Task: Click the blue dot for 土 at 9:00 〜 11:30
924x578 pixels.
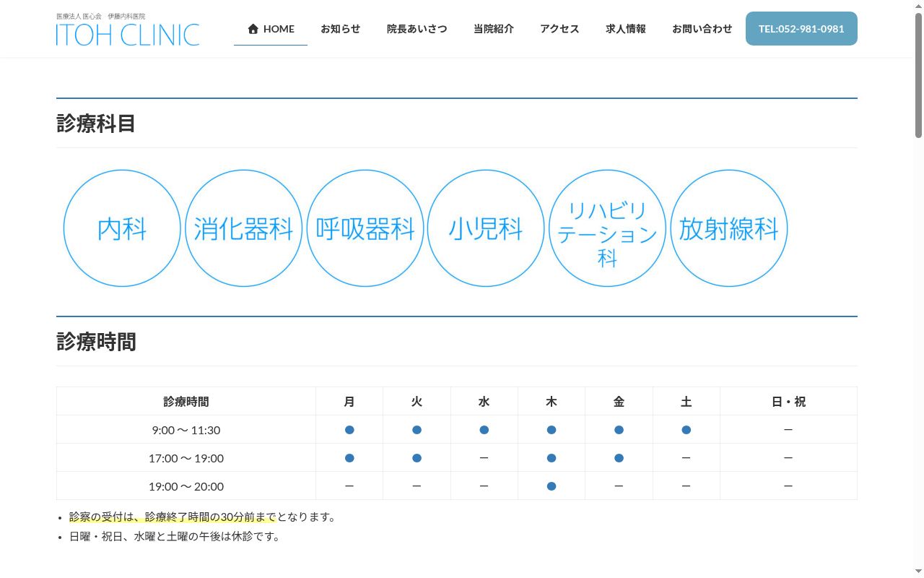Action: click(687, 430)
